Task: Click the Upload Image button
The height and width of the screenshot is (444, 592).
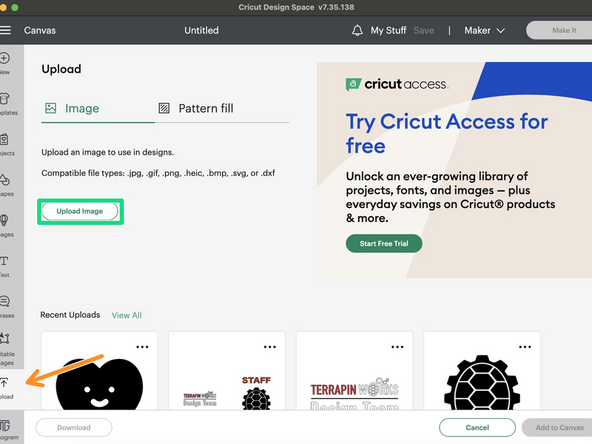Action: [80, 211]
